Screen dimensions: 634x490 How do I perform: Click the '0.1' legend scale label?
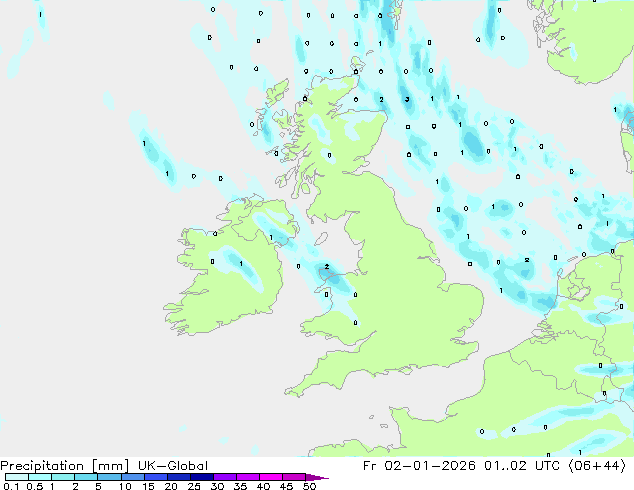click(9, 486)
